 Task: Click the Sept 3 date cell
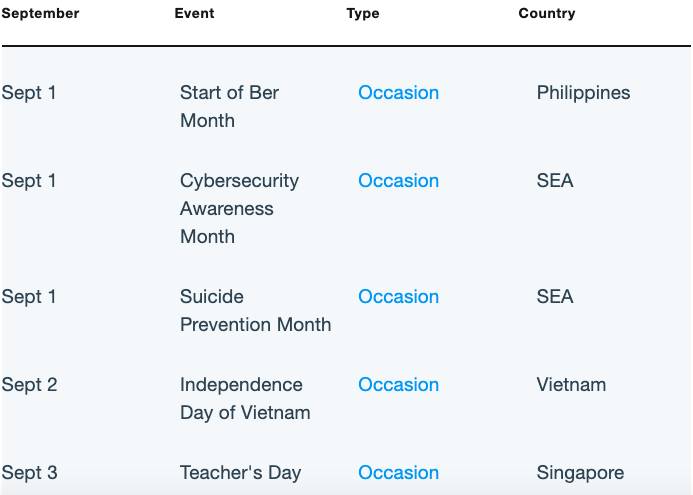(29, 473)
